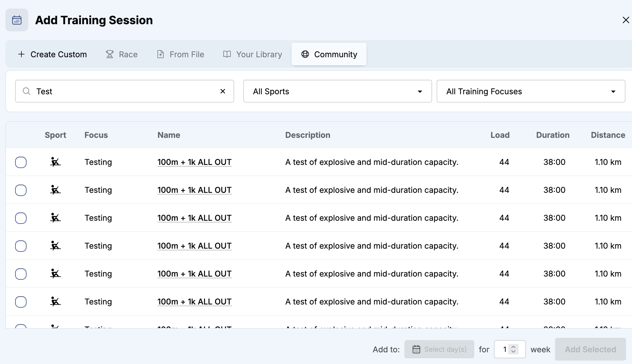Click the magnifier icon in the search field
Viewport: 632px width, 364px height.
click(x=27, y=91)
